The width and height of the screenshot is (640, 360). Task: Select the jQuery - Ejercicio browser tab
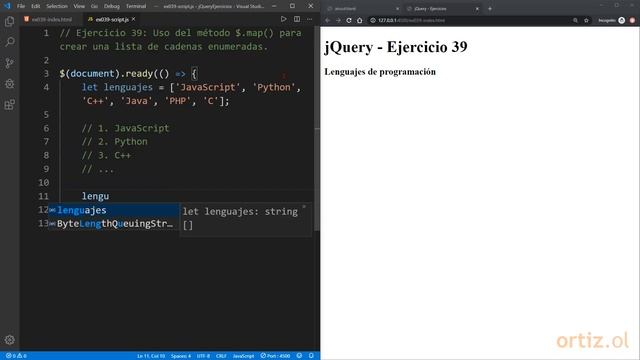click(443, 9)
